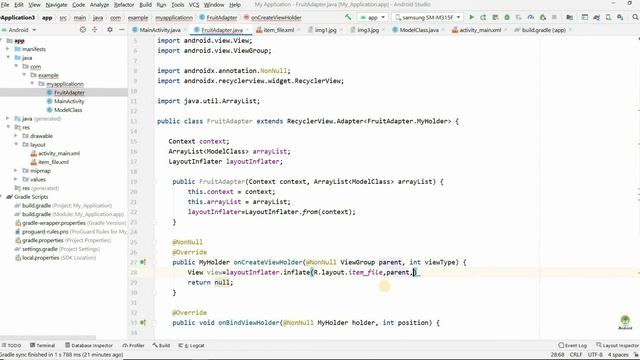Click the 4 spaces indent indicator
This screenshot has height=360, width=640.
(x=618, y=355)
